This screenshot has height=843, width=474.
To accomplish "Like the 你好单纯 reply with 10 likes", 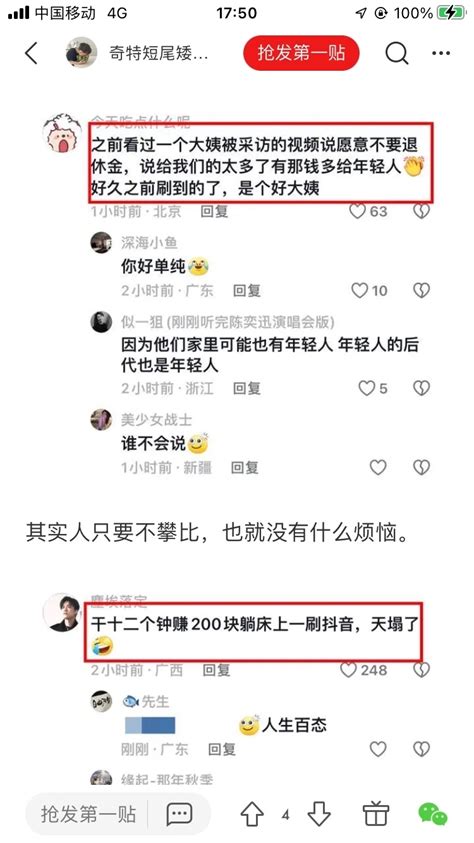I will [x=360, y=291].
